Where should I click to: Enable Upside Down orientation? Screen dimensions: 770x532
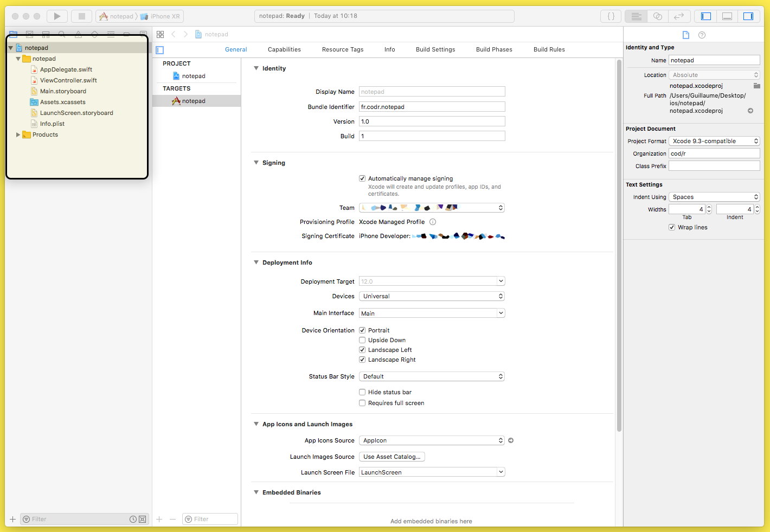[x=362, y=340]
